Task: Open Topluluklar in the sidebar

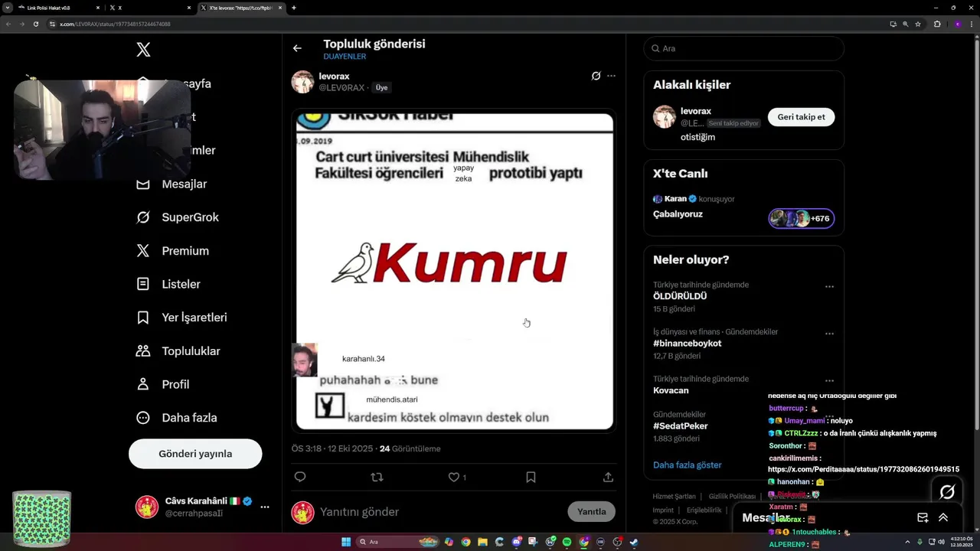Action: tap(178, 351)
